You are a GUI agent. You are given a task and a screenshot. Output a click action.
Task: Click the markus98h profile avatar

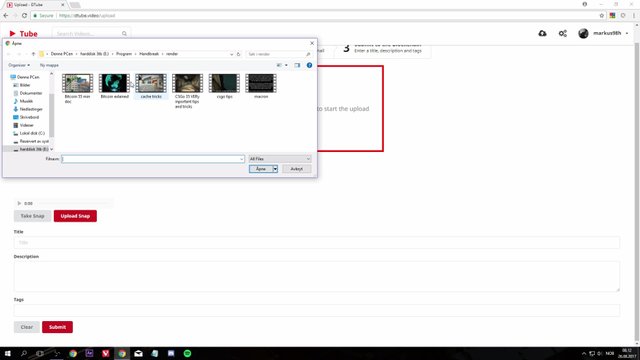pos(583,33)
